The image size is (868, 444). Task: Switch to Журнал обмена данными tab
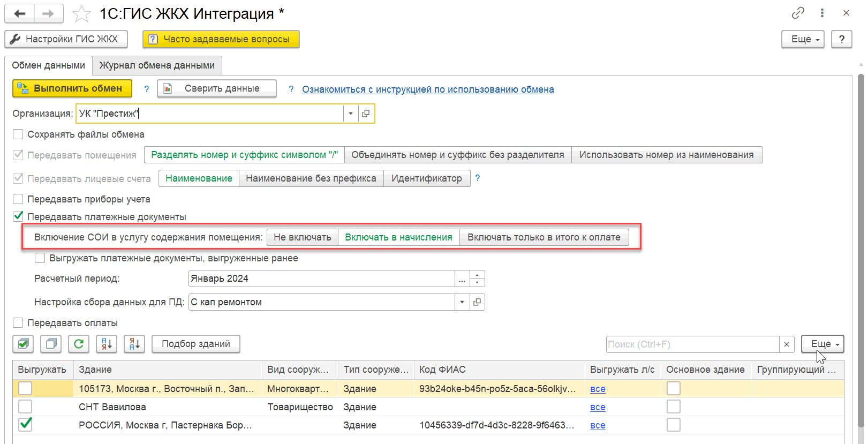157,65
